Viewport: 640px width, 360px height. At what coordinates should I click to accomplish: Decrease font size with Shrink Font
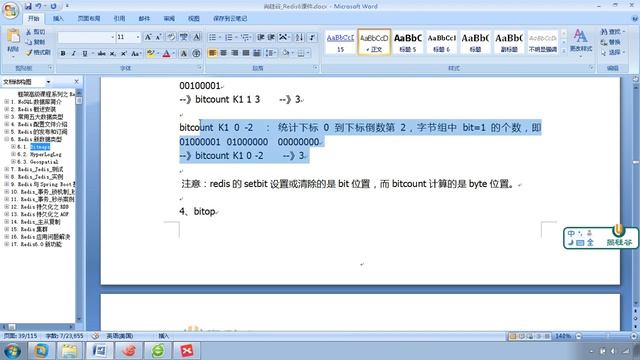coord(158,37)
